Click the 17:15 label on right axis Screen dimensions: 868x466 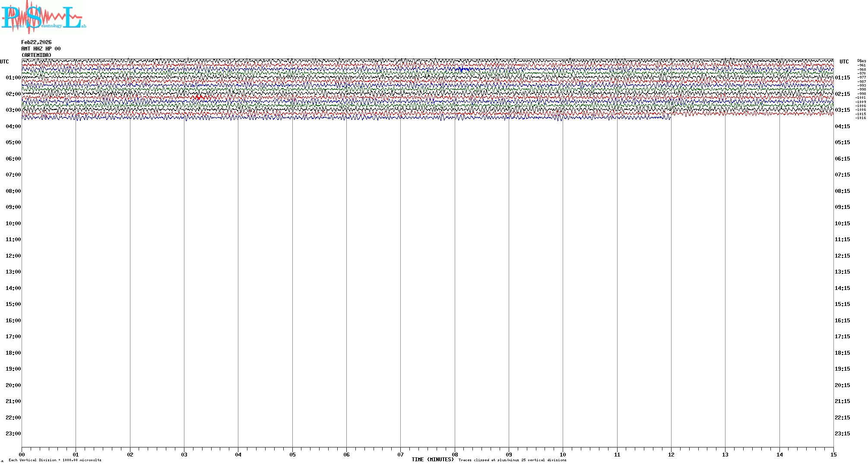tap(842, 337)
